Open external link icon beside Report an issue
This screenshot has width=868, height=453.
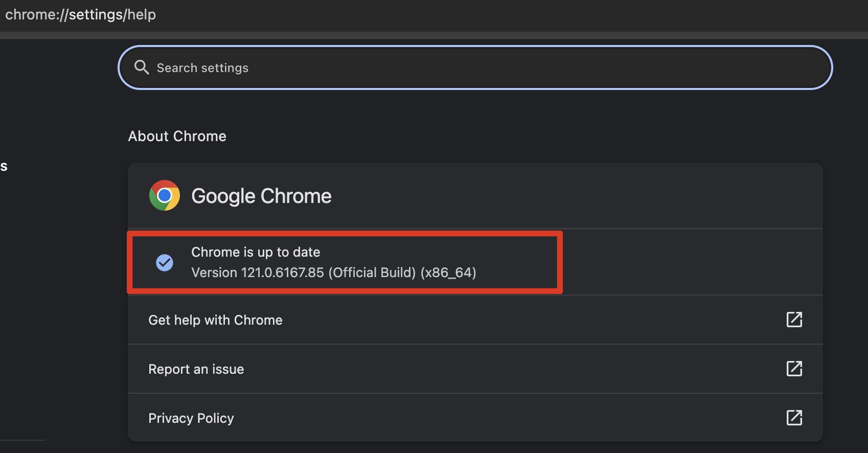tap(793, 369)
